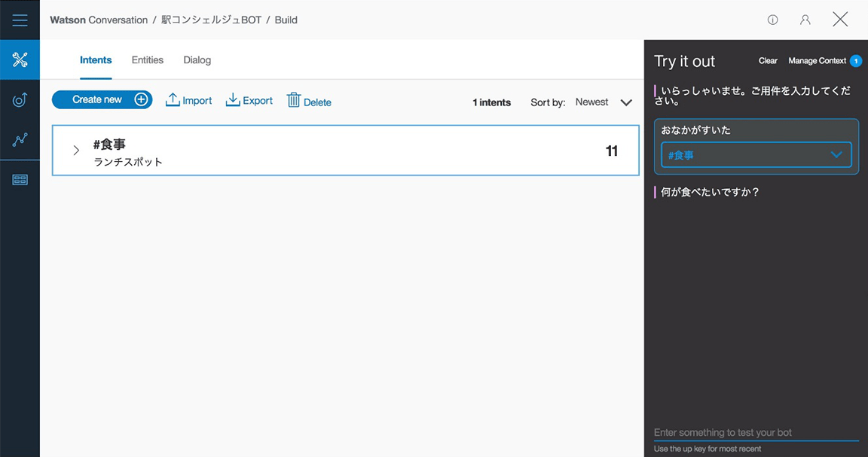The image size is (868, 457).
Task: Close the Try it out panel
Action: 840,20
